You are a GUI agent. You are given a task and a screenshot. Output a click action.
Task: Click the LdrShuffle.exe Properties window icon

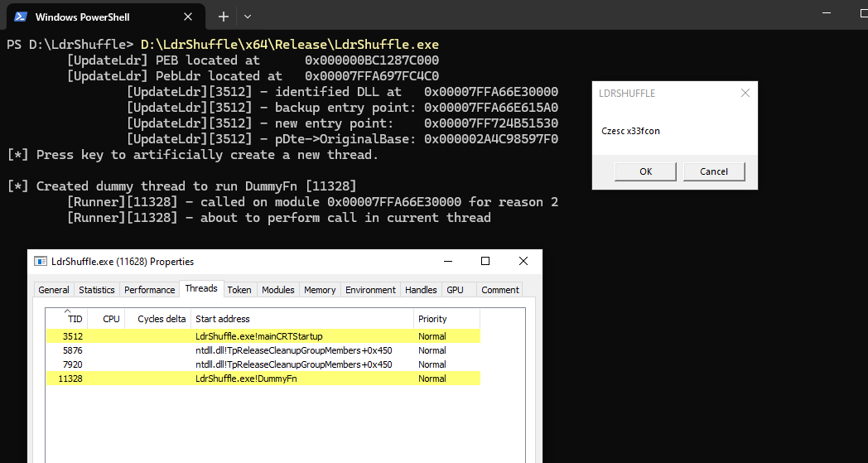point(41,261)
